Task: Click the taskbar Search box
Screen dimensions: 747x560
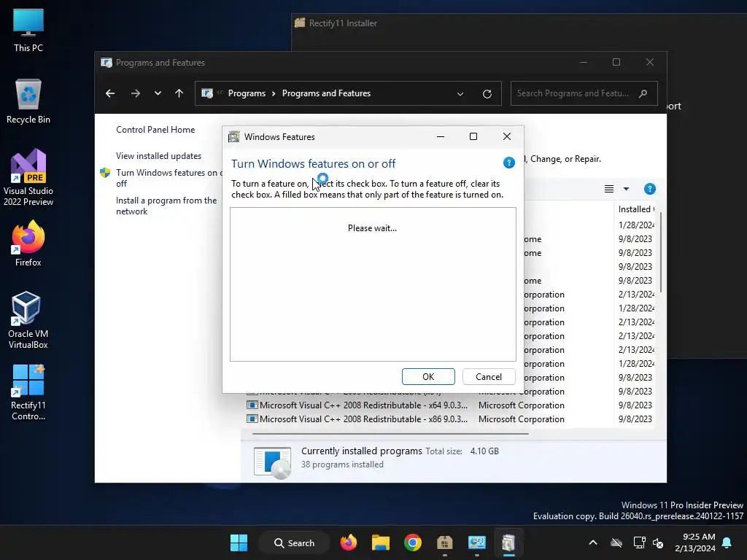Action: click(x=295, y=542)
